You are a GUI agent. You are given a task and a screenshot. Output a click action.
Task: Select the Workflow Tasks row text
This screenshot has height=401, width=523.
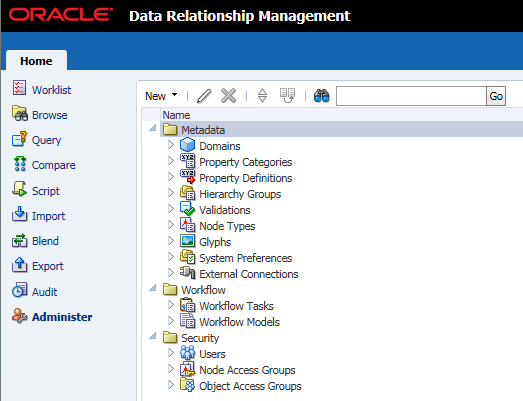(236, 306)
